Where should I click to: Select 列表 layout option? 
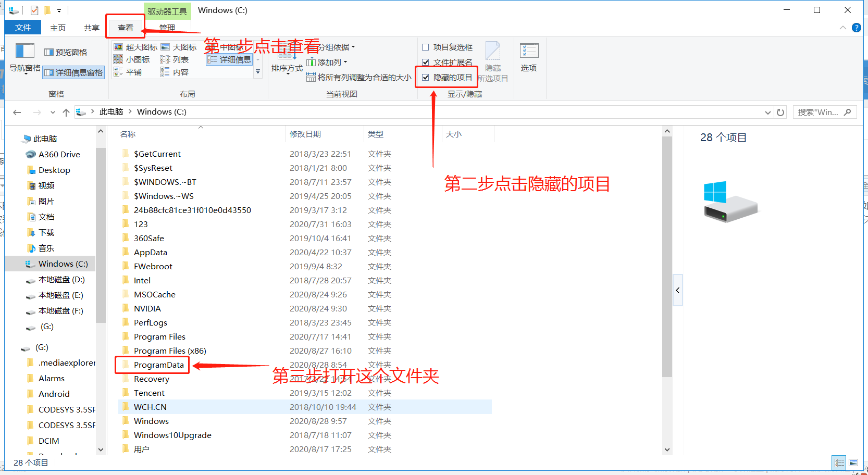pos(175,59)
